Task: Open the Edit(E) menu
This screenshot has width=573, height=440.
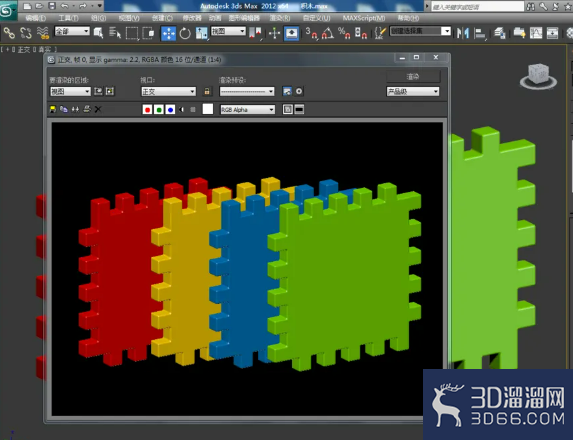Action: click(x=36, y=18)
